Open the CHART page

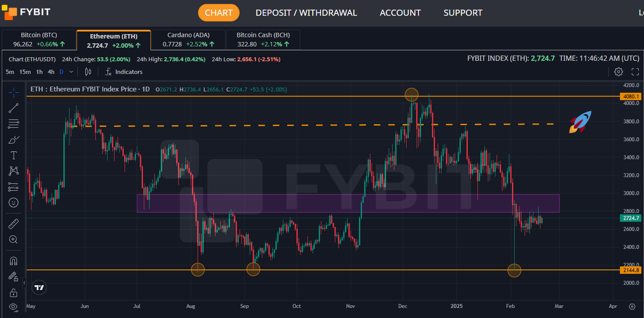coord(219,12)
